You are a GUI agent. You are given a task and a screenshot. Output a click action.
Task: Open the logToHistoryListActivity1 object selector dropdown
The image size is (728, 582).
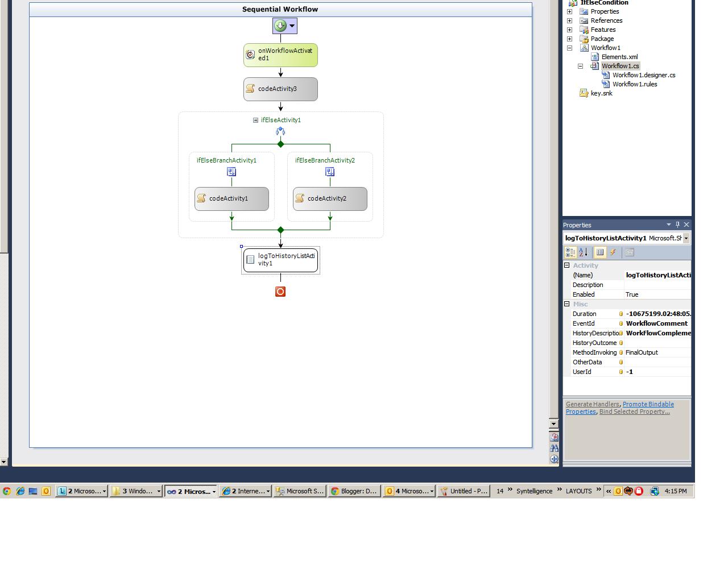tap(686, 238)
